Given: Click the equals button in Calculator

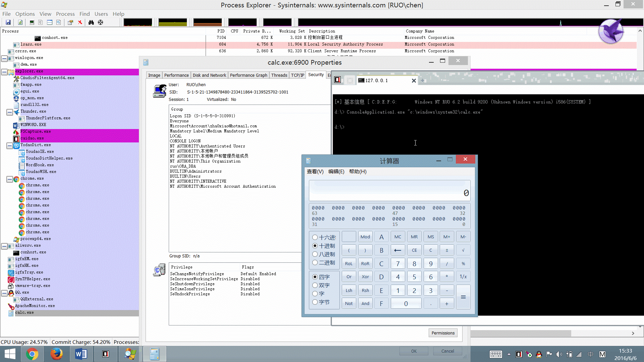Looking at the screenshot, I should (463, 297).
